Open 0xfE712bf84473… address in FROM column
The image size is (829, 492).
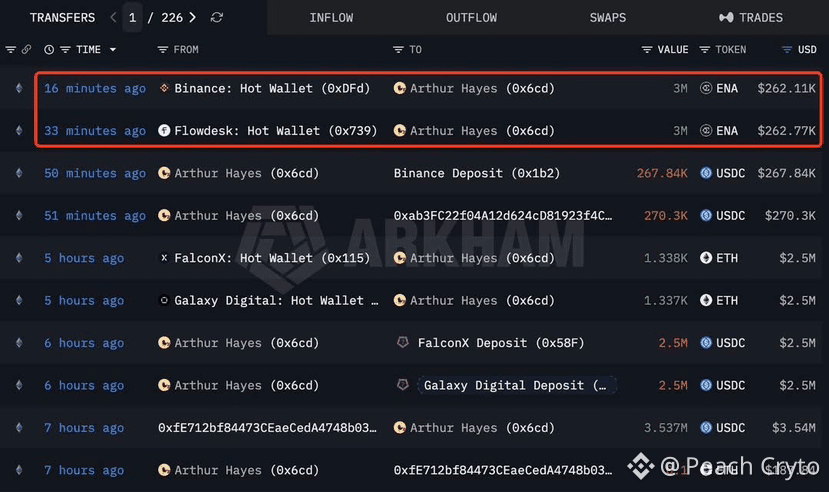(x=267, y=428)
